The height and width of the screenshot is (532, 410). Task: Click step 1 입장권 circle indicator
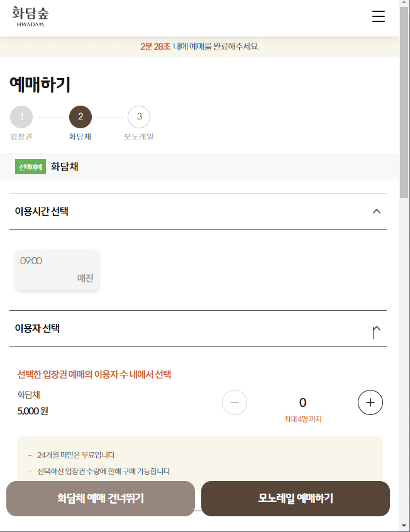click(21, 117)
